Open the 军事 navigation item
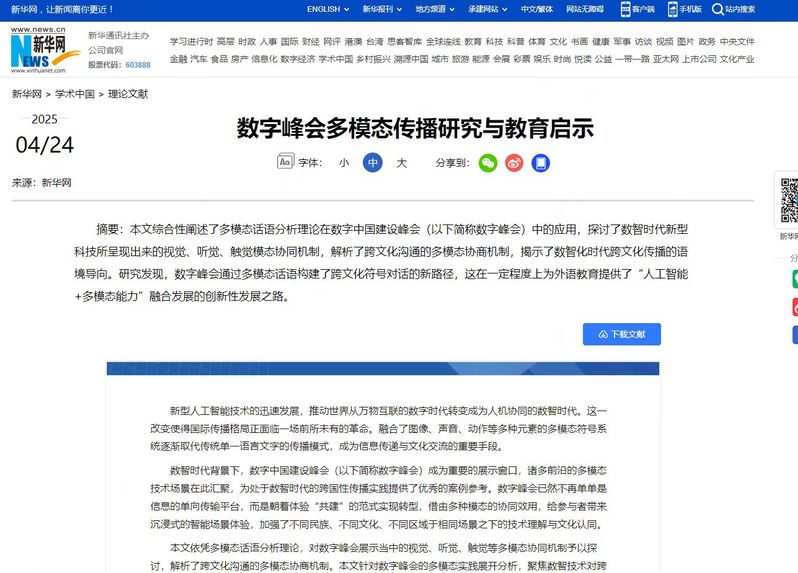Screen dimensions: 798x573 (622, 42)
